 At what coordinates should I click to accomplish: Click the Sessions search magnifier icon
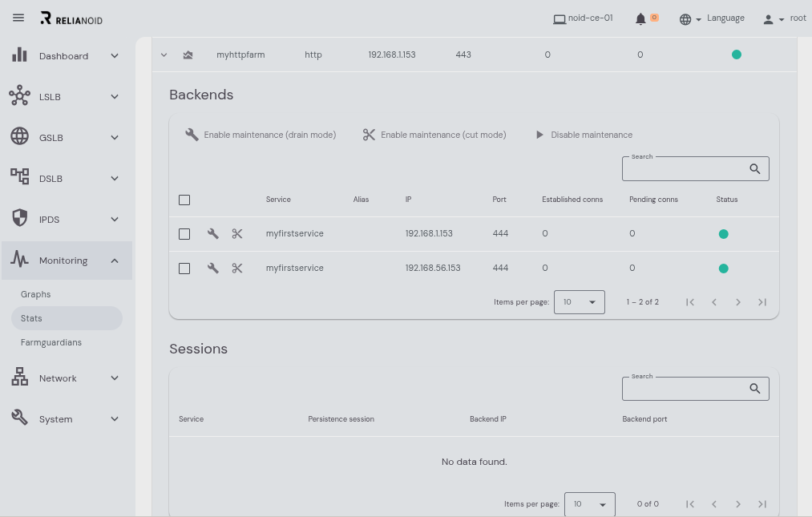coord(754,389)
